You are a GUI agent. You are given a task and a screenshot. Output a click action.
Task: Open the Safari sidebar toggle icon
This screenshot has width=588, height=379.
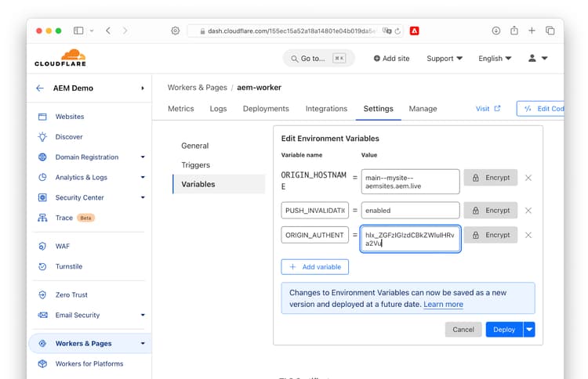click(78, 31)
